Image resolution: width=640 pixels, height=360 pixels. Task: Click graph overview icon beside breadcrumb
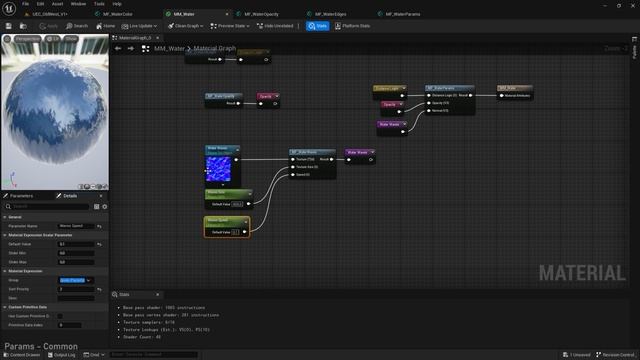[x=145, y=49]
